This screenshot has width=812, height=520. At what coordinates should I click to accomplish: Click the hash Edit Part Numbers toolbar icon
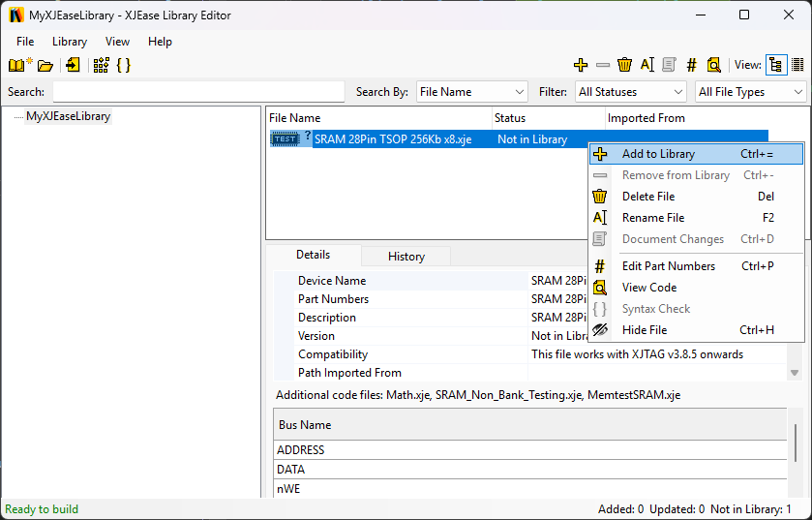coord(691,65)
